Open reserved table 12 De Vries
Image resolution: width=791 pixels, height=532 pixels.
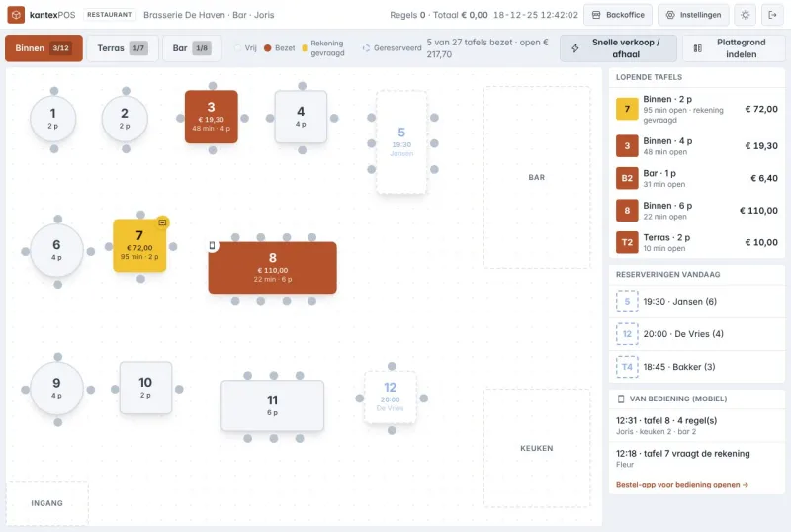click(x=391, y=398)
